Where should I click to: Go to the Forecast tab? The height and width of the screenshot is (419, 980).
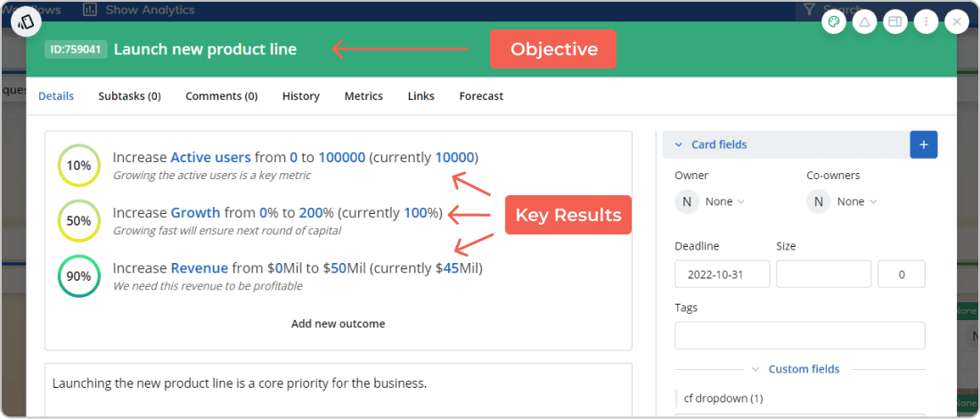click(481, 96)
